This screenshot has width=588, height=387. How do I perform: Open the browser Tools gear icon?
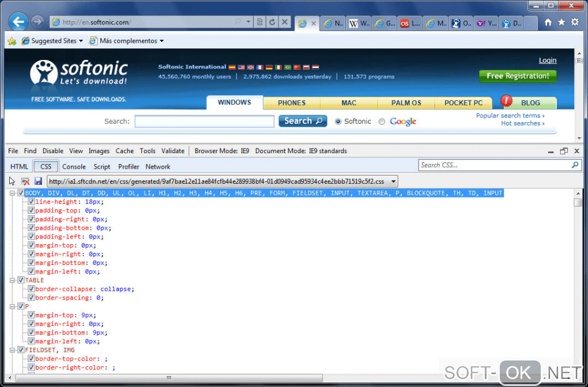(x=575, y=22)
